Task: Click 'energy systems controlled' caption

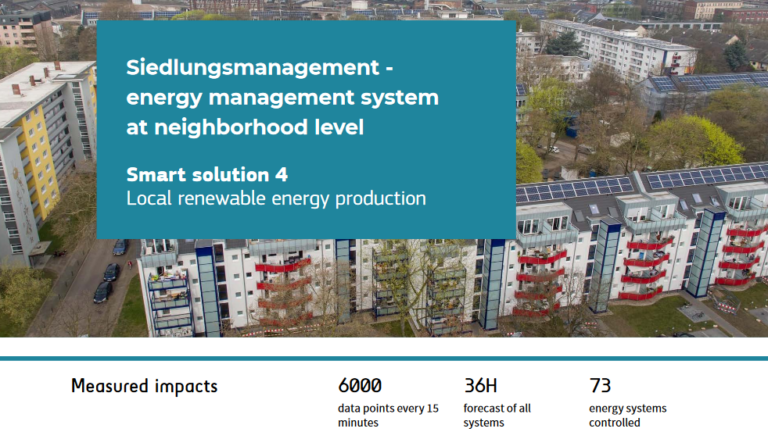Action: (x=627, y=415)
